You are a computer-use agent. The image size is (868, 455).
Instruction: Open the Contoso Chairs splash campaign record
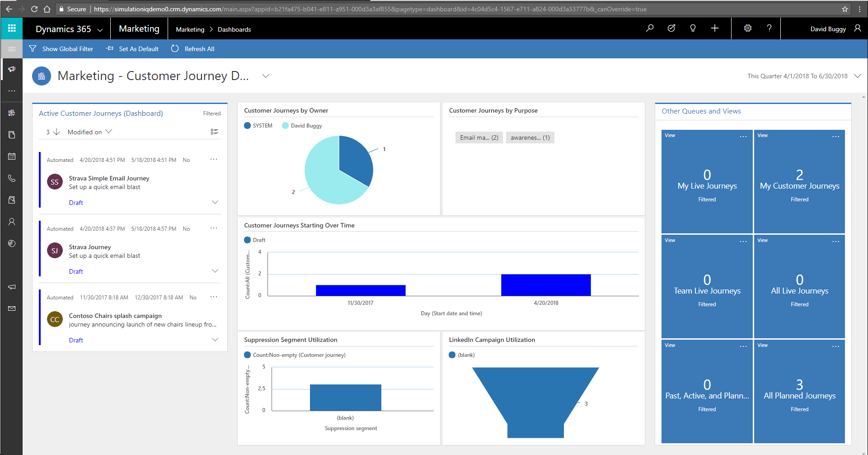pyautogui.click(x=115, y=316)
